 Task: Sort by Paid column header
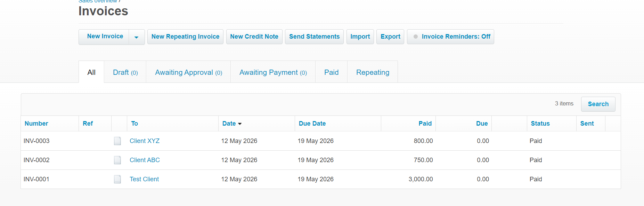coord(425,124)
